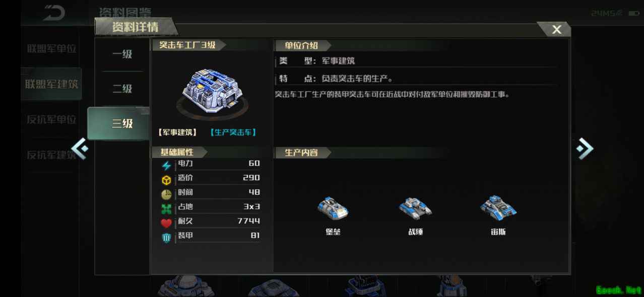
Task: Click the red heart 耐久 durability icon
Action: pyautogui.click(x=166, y=223)
